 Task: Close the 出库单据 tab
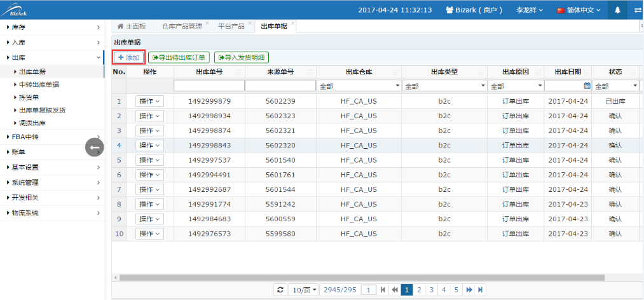point(292,23)
